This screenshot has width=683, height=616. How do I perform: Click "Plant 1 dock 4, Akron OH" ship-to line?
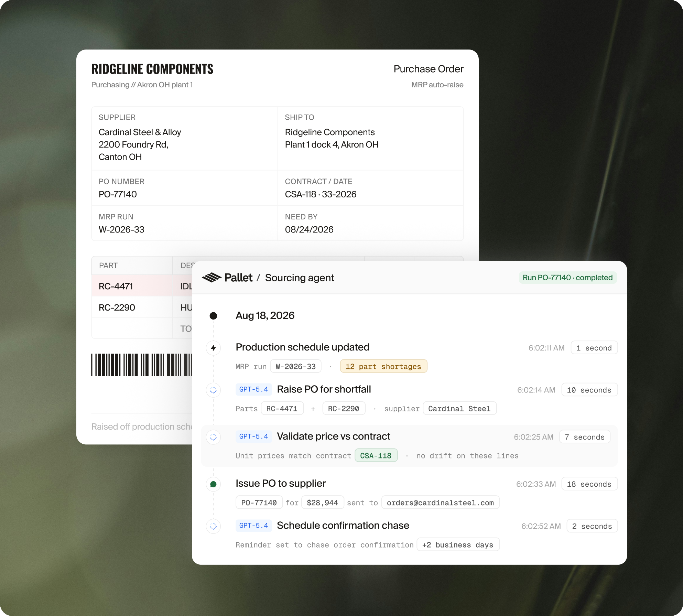click(332, 144)
